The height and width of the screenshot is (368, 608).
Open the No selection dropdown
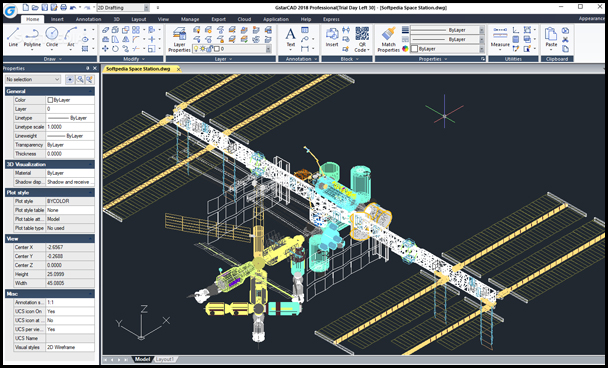tap(33, 79)
